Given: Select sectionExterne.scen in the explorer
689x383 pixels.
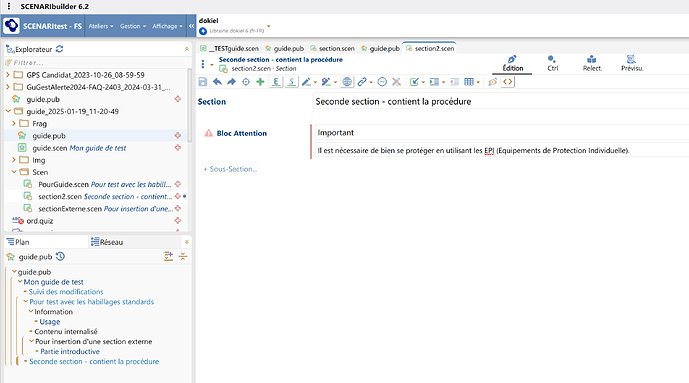Looking at the screenshot, I should tap(98, 209).
